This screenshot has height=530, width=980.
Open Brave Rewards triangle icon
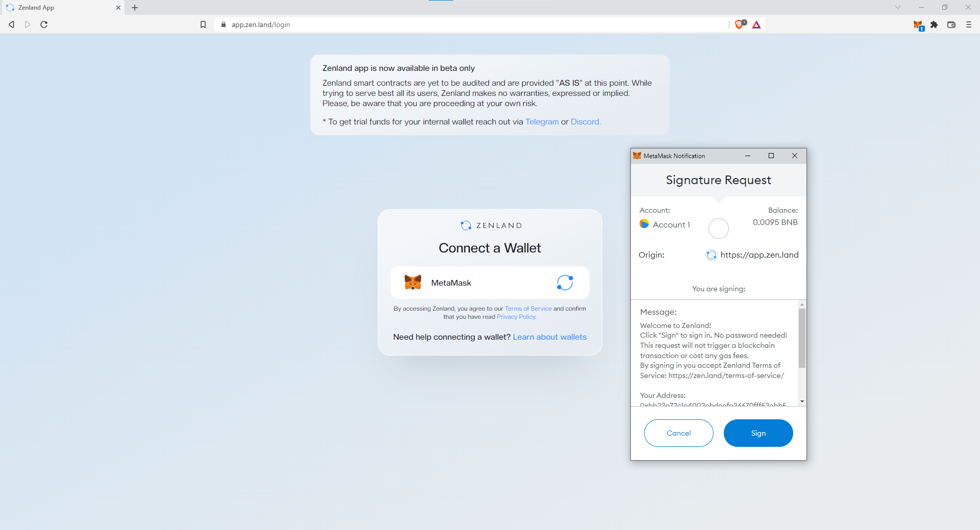756,24
